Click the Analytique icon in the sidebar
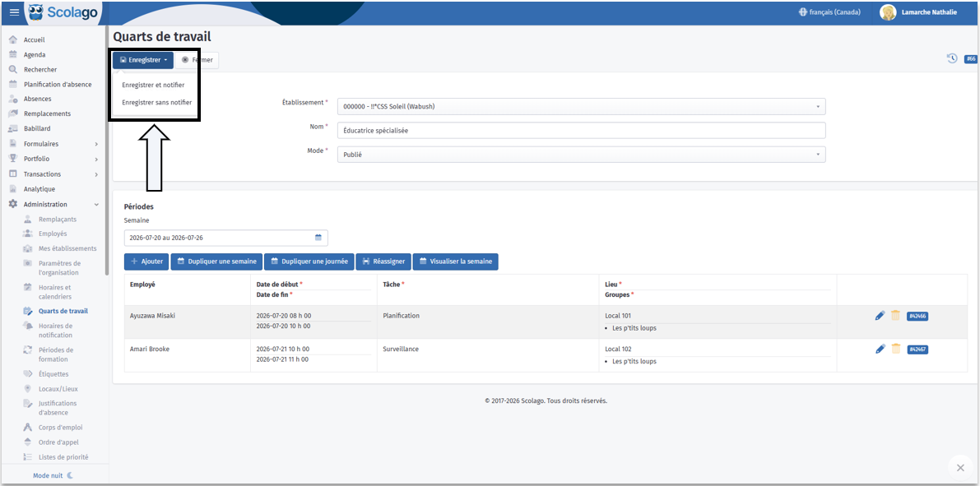This screenshot has width=980, height=486. tap(12, 189)
